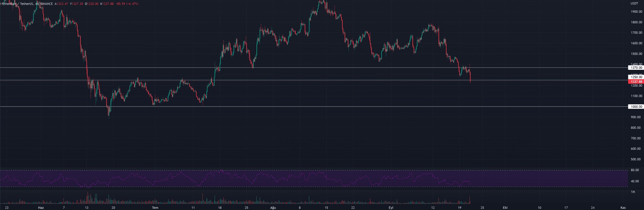
Task: Select the BINANCE exchange label in the legend
Action: click(47, 4)
